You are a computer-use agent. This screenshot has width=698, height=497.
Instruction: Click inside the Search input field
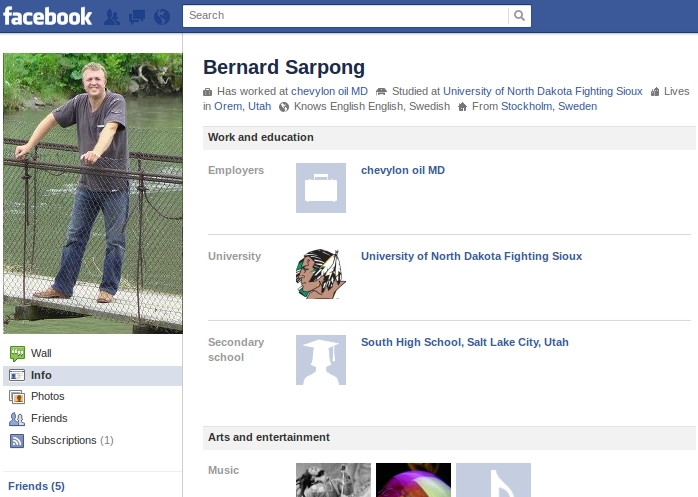pyautogui.click(x=345, y=16)
